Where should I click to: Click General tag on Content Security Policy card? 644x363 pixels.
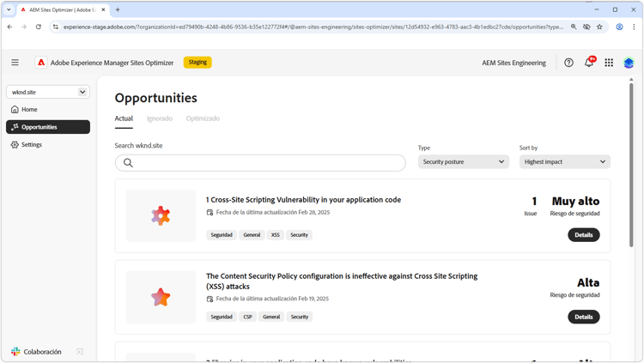click(271, 317)
